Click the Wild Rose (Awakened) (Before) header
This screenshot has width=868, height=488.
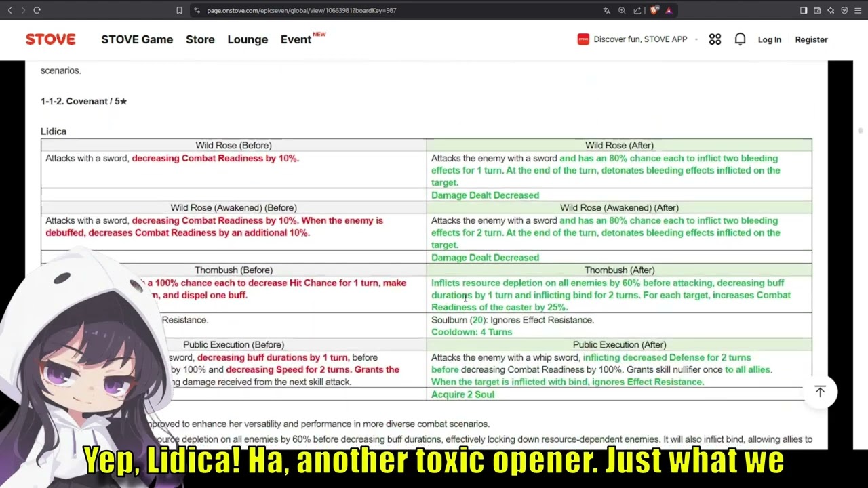(233, 207)
